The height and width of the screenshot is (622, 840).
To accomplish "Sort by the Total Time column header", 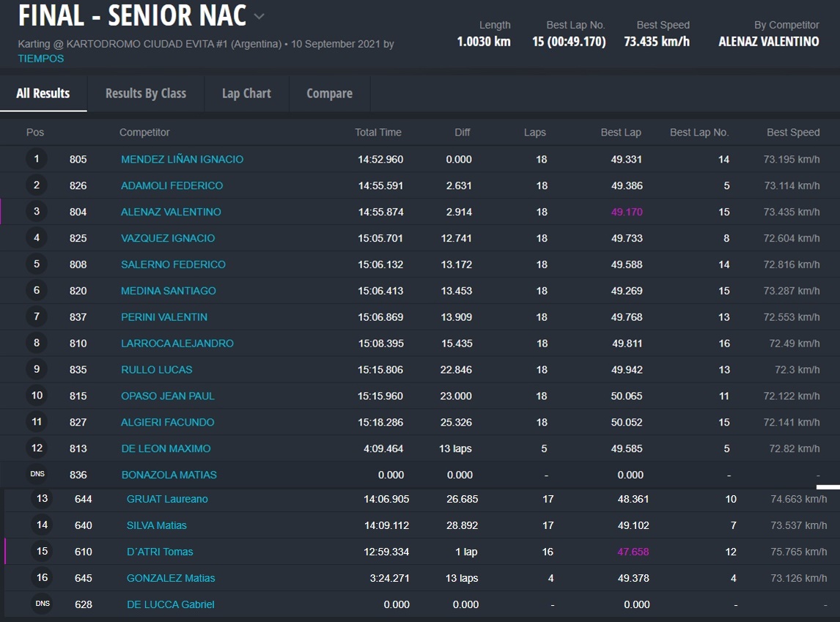I will (x=377, y=133).
